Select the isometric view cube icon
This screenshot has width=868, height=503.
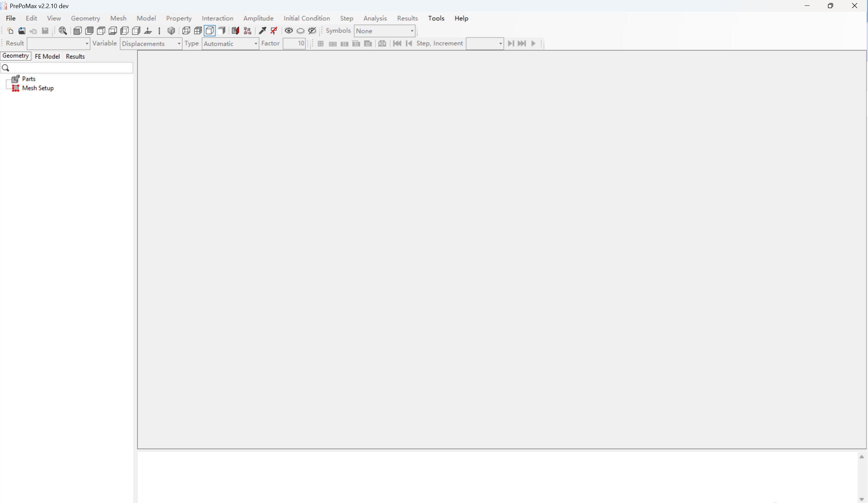click(x=171, y=31)
